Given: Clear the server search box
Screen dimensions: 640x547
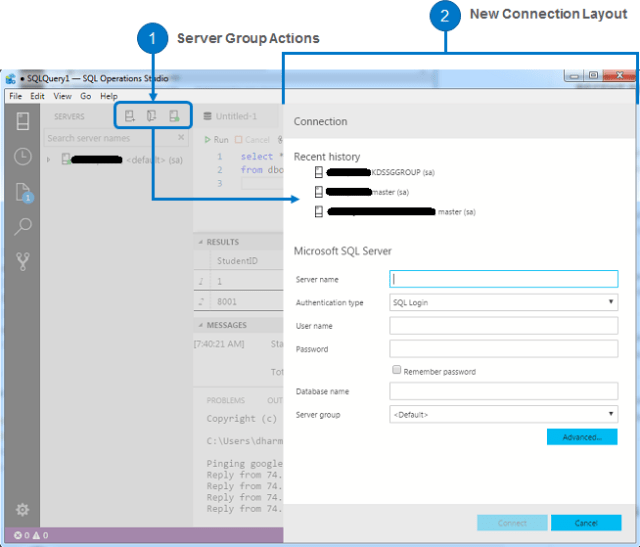Looking at the screenshot, I should click(x=181, y=138).
